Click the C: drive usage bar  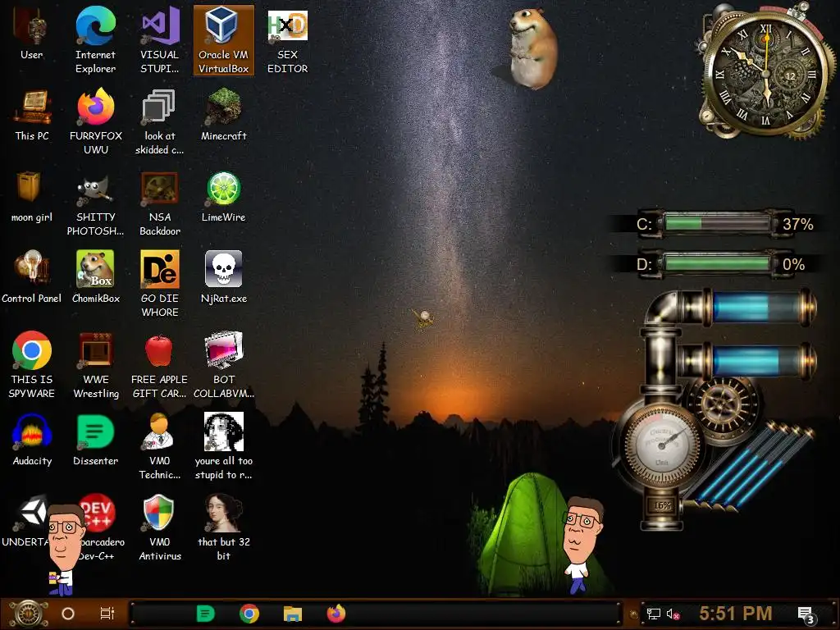(717, 223)
